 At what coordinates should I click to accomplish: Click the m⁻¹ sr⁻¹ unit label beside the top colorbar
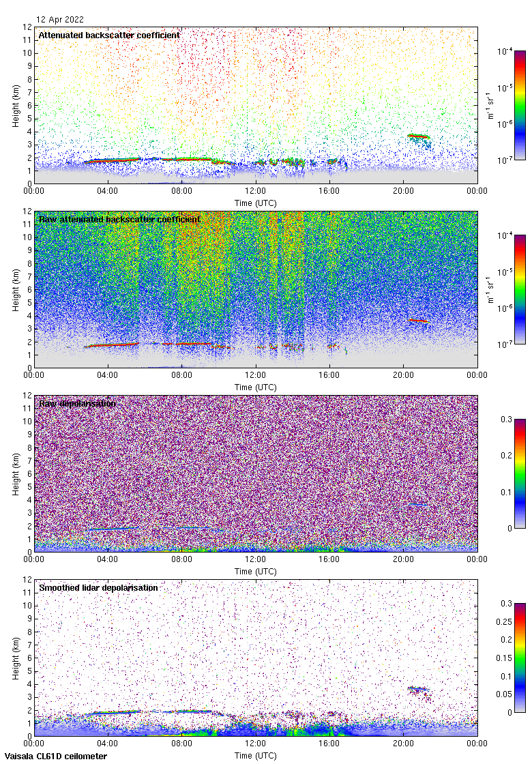coord(491,105)
